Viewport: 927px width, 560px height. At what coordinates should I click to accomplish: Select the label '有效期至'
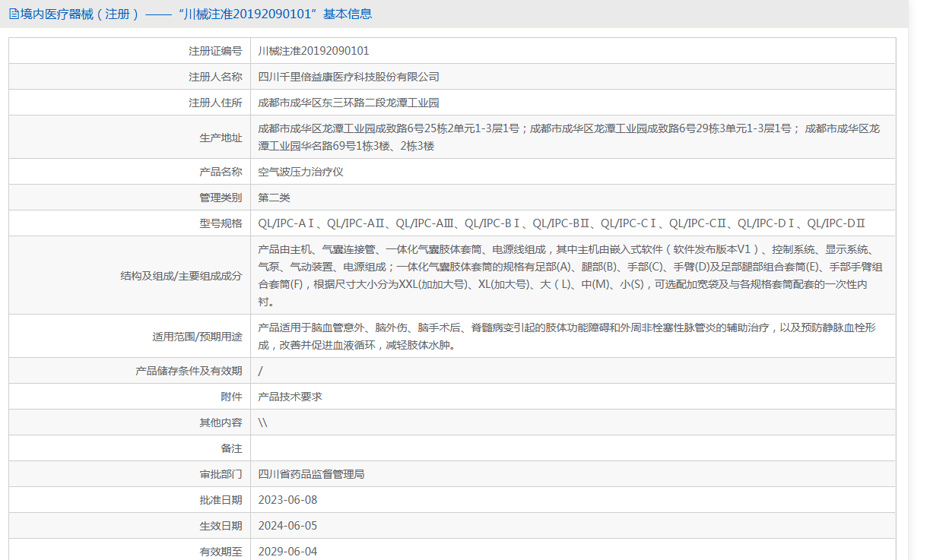221,552
